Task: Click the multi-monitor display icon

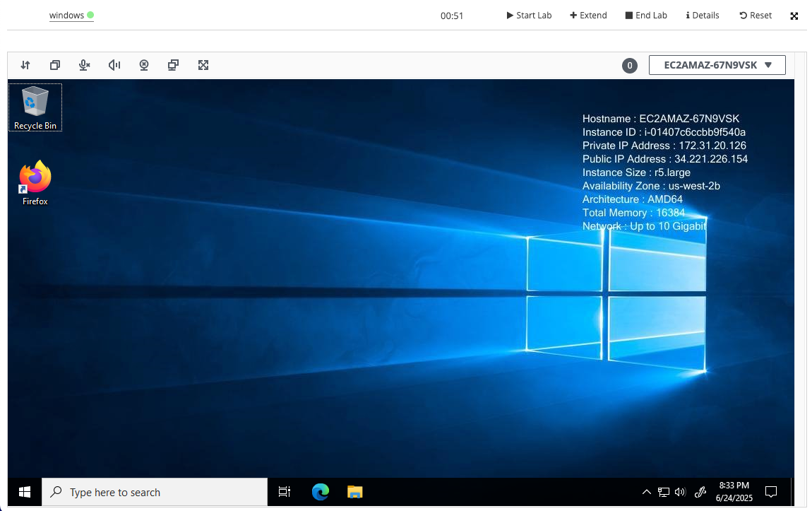Action: (174, 65)
